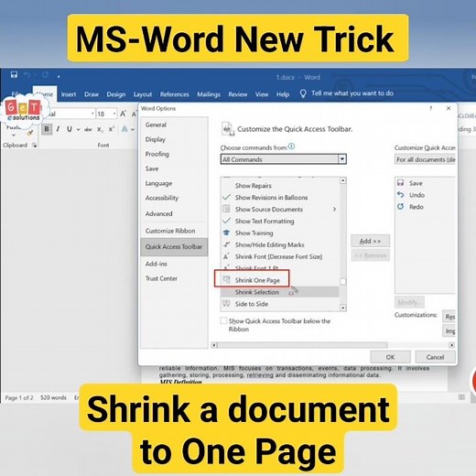476x476 pixels.
Task: Select the Show Repairs command
Action: (280, 186)
